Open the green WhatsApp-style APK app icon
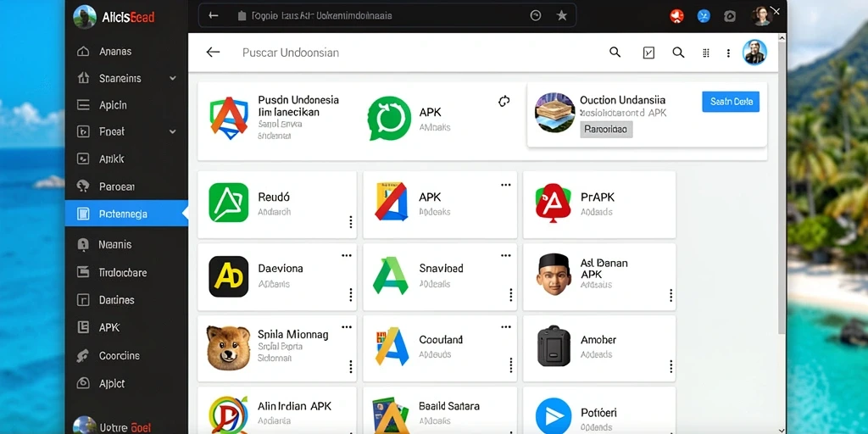Viewport: 868px width, 434px height. pyautogui.click(x=390, y=118)
